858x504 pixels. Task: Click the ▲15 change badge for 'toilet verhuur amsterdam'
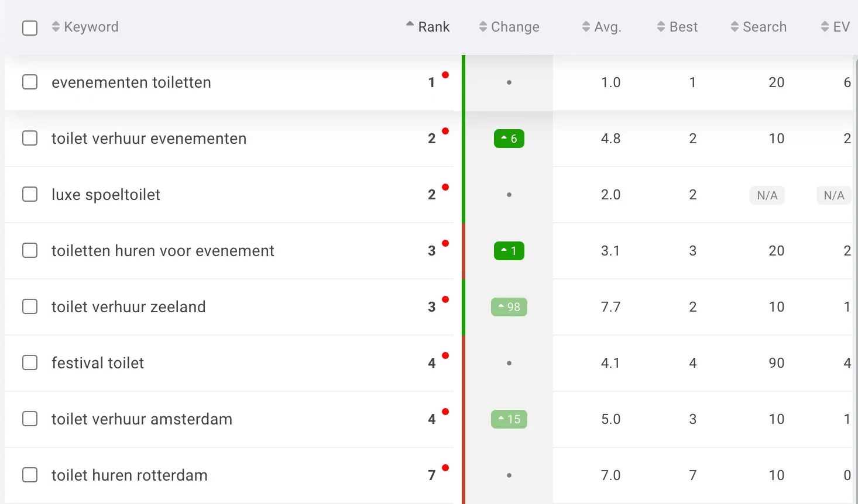click(509, 419)
